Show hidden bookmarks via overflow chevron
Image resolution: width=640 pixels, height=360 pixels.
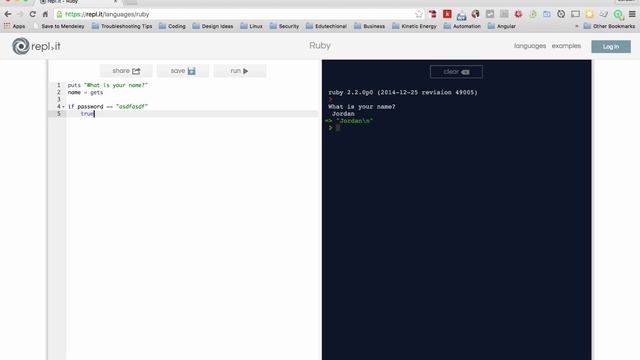(x=577, y=26)
